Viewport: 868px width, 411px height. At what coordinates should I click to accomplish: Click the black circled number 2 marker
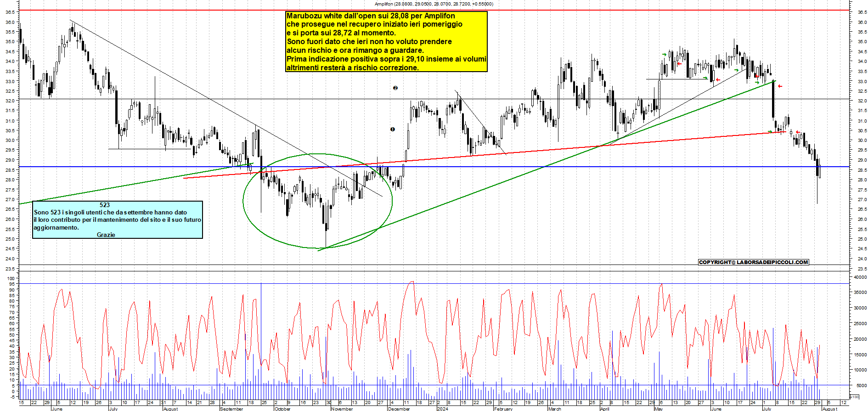395,88
